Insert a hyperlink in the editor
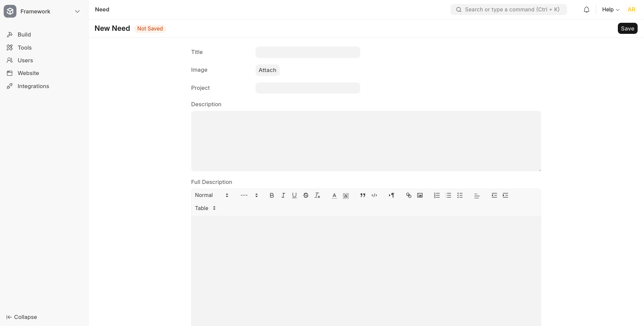 [409, 195]
